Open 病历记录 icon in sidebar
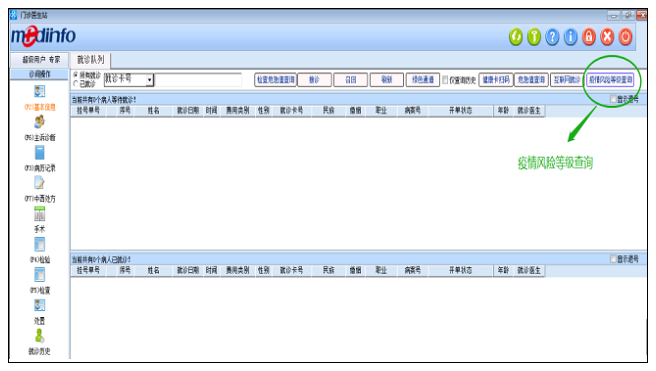Image resolution: width=656 pixels, height=371 pixels. (40, 152)
